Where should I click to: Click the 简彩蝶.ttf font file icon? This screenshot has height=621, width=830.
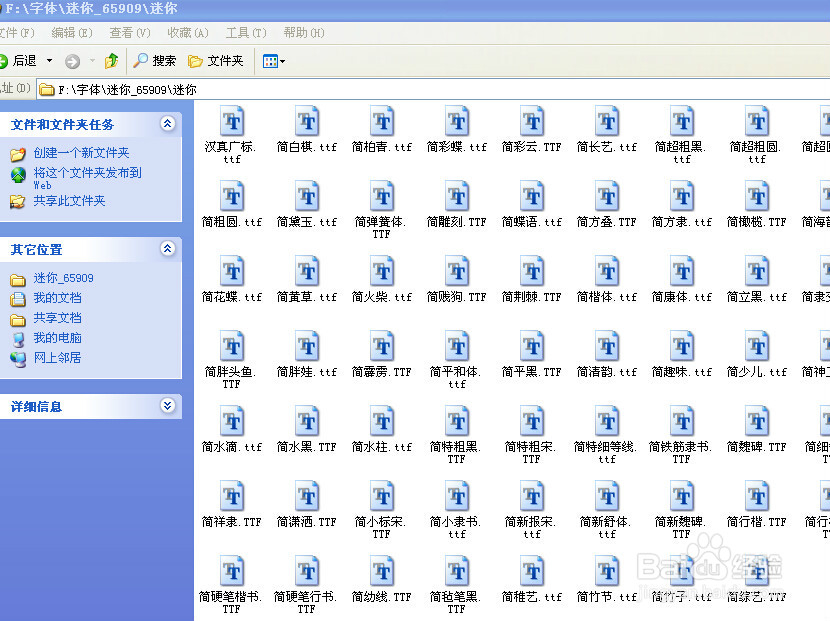coord(457,121)
